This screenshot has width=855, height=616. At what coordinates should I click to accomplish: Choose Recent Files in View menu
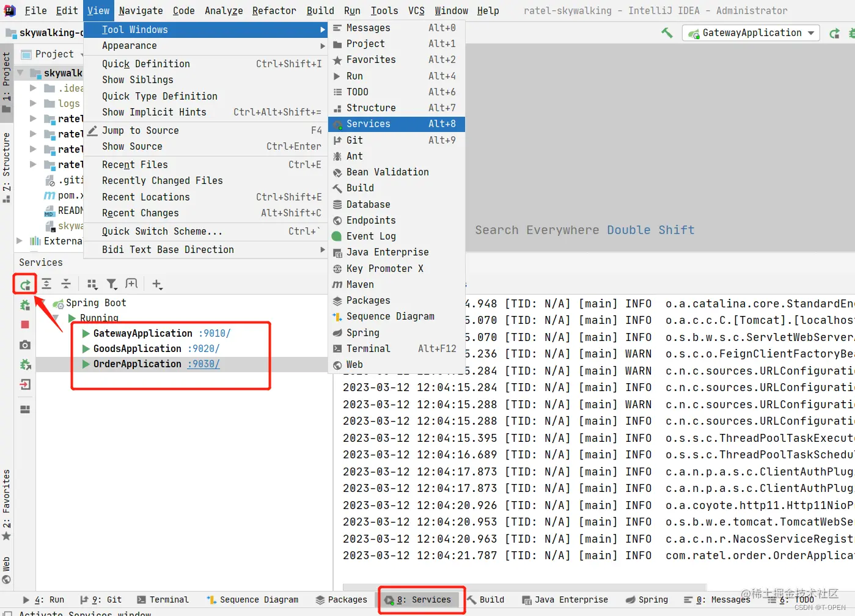[205, 164]
